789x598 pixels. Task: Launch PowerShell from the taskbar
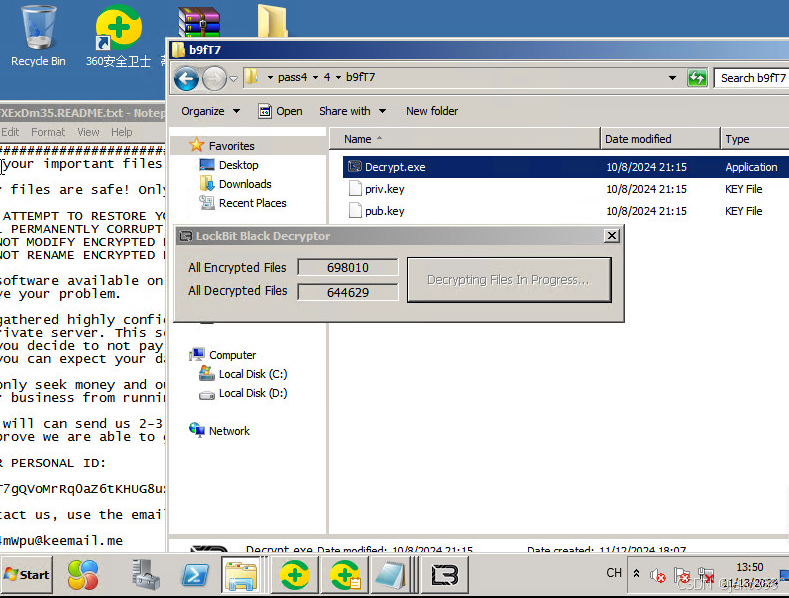click(195, 575)
